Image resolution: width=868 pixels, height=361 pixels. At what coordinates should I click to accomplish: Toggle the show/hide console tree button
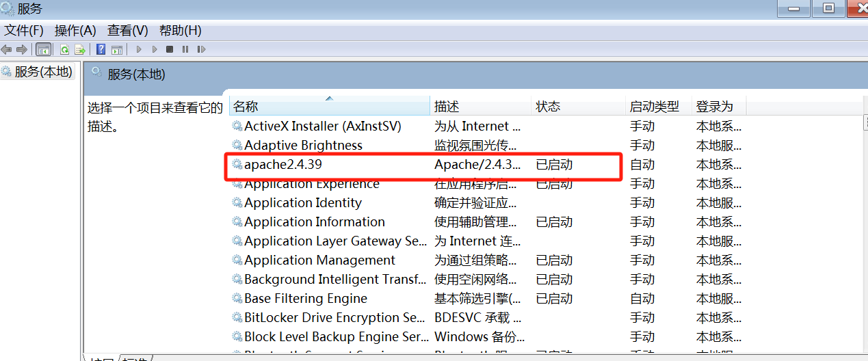click(43, 49)
